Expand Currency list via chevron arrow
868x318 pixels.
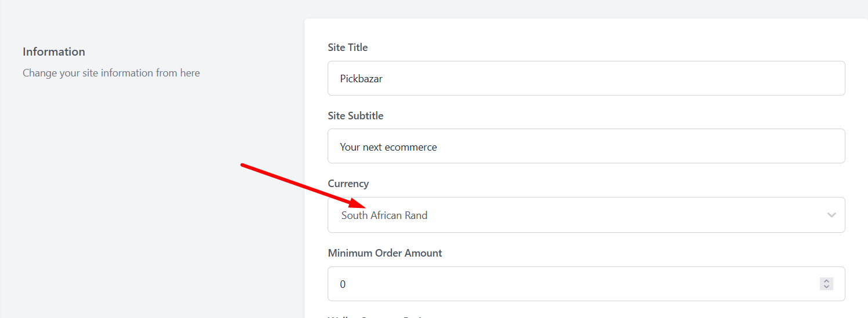point(831,215)
